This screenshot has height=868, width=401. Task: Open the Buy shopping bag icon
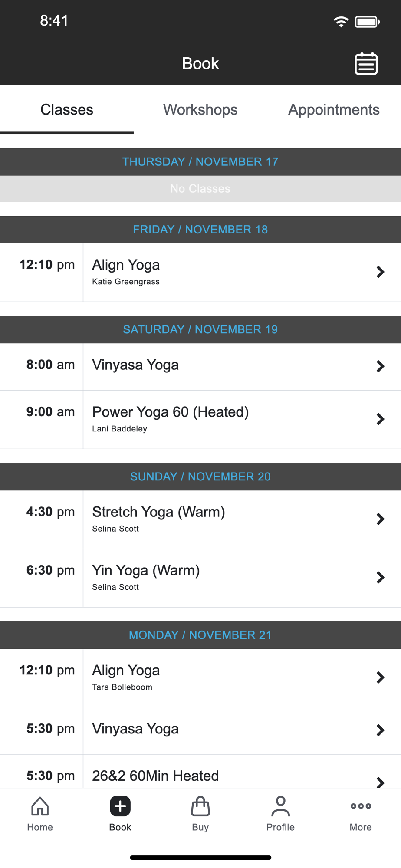(200, 806)
